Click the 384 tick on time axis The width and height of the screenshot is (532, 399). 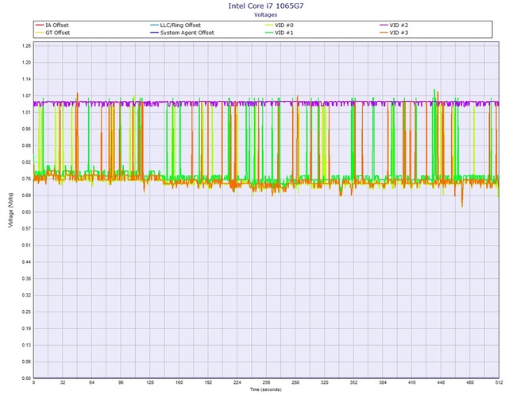(383, 382)
